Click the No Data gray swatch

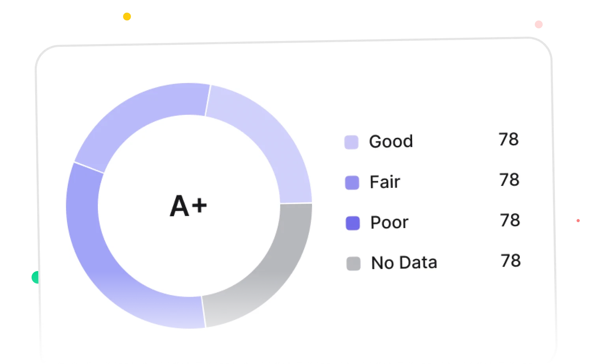(x=354, y=264)
